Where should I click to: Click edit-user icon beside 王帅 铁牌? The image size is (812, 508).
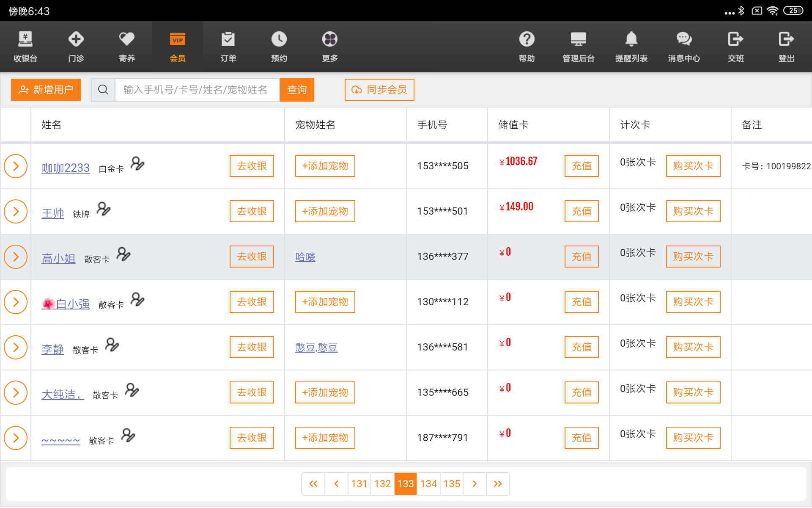(x=104, y=209)
